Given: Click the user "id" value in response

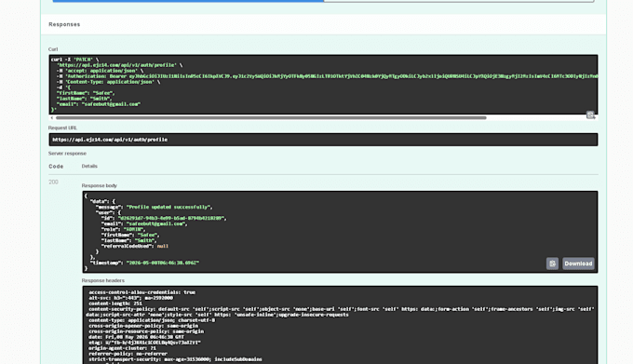Looking at the screenshot, I should tap(170, 219).
